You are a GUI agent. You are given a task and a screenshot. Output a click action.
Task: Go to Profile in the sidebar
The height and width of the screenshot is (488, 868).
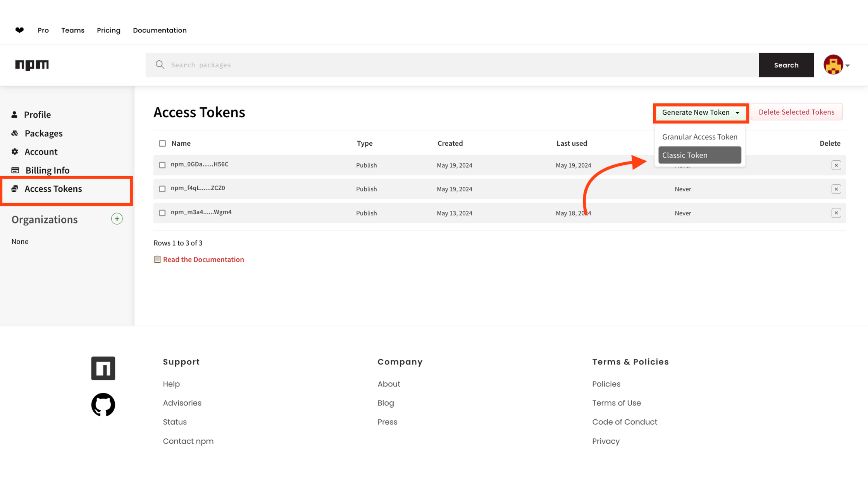click(37, 115)
